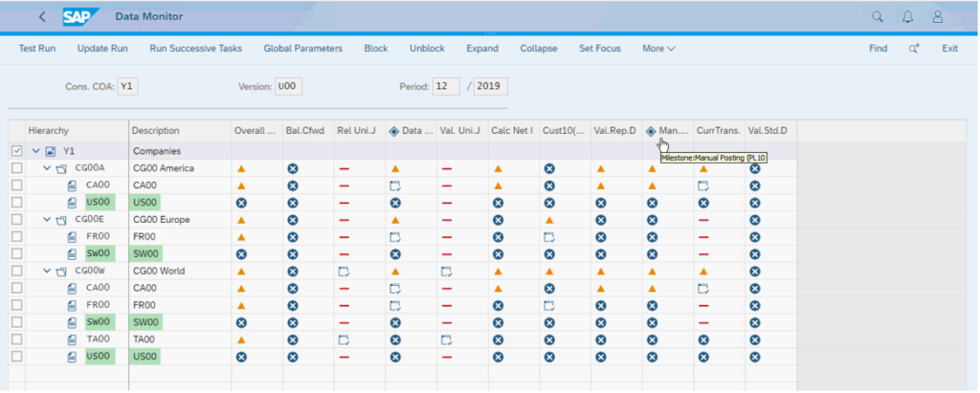Check the TA00 row checkbox
Image resolution: width=980 pixels, height=393 pixels.
17,339
